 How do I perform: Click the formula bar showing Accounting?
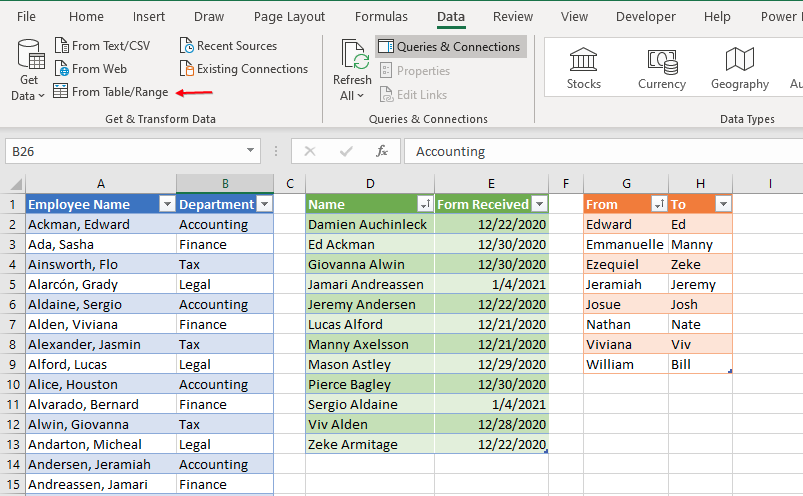(x=600, y=151)
